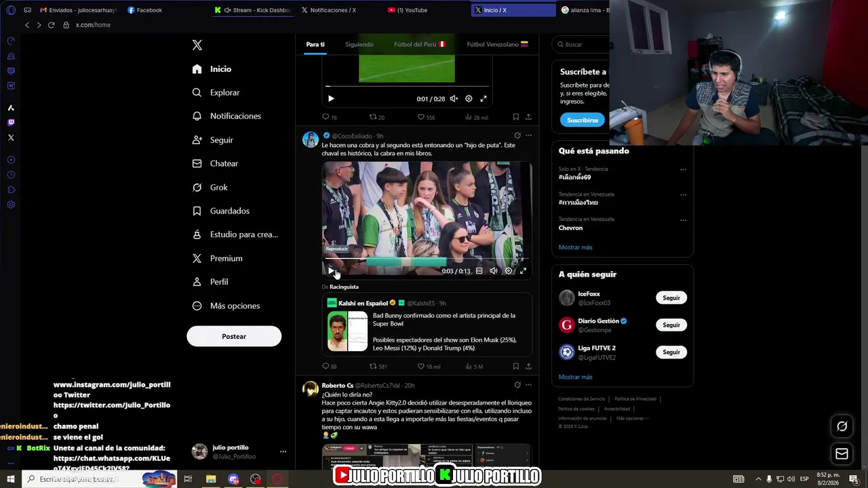Open the floating messages envelope button

point(842,453)
